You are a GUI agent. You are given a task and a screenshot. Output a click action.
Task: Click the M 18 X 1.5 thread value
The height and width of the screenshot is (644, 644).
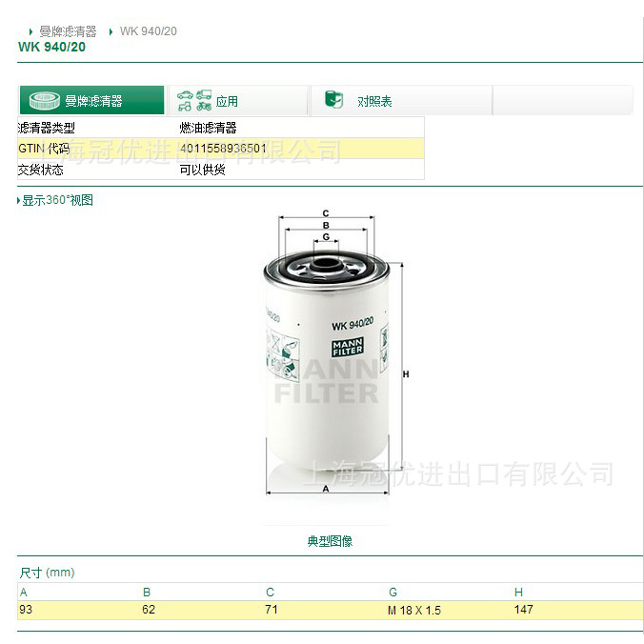414,611
